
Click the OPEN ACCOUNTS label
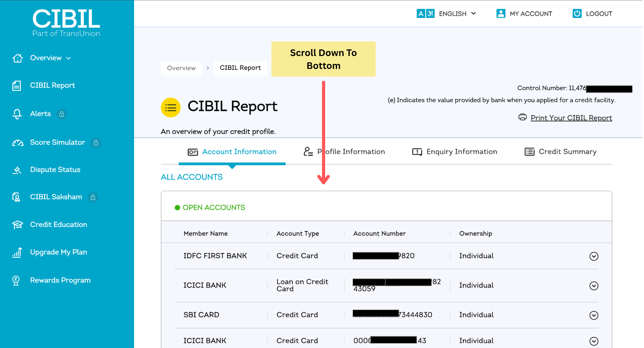214,207
